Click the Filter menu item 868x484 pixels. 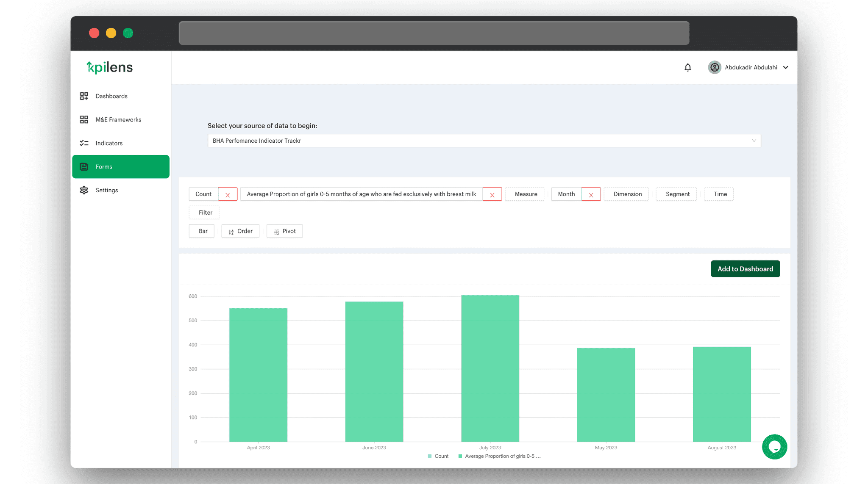[204, 212]
